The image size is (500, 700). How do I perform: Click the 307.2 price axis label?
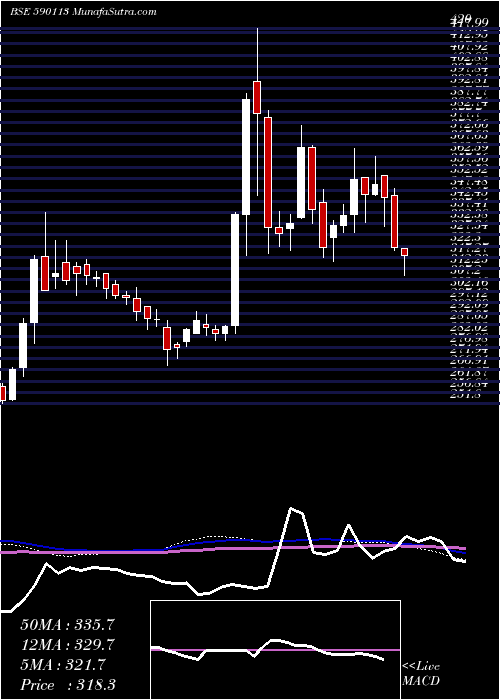click(x=466, y=272)
